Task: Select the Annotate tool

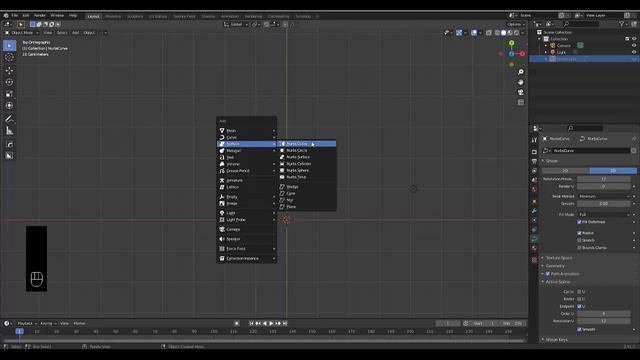Action: point(9,119)
